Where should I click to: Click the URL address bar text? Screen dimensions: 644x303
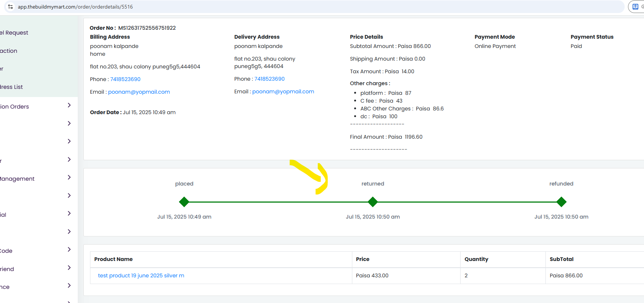[x=75, y=7]
